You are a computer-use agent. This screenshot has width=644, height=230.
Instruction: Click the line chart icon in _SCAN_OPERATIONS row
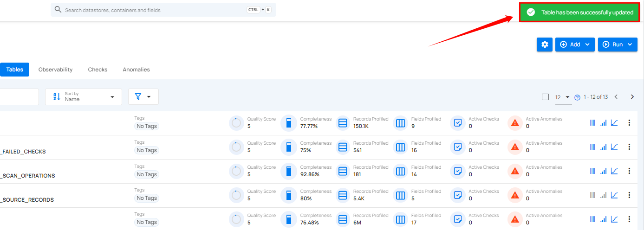(x=614, y=171)
